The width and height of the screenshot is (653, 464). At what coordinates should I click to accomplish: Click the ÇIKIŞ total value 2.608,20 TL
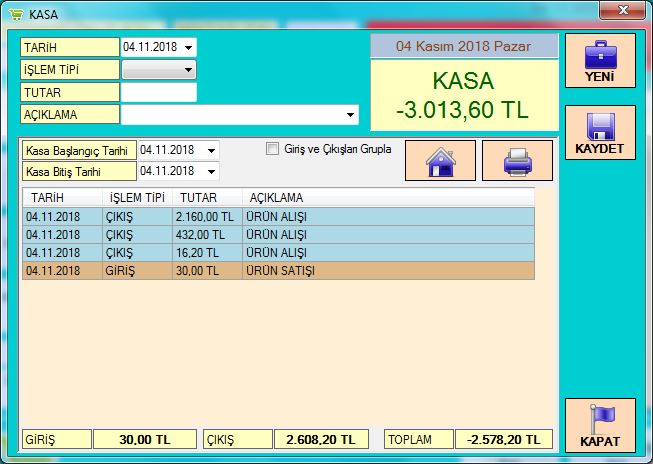point(321,439)
